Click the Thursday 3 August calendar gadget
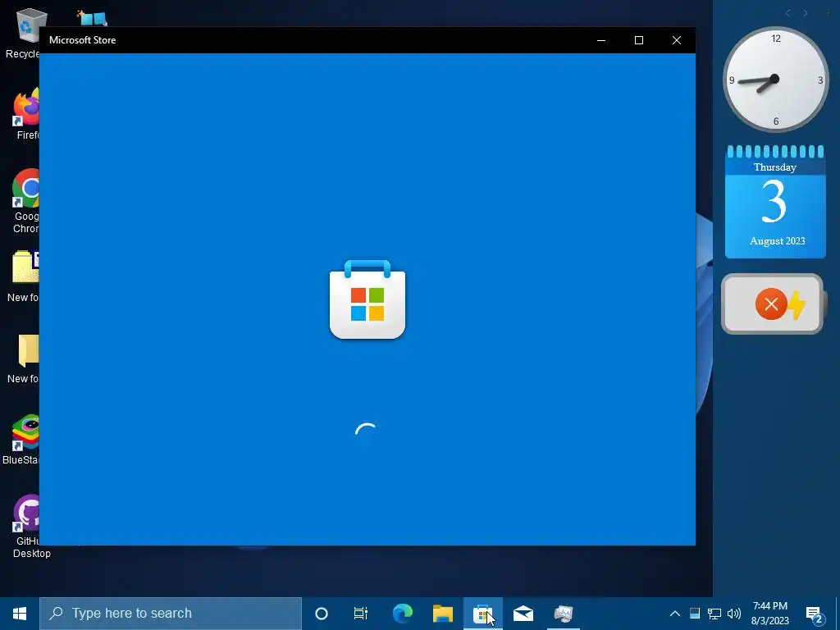This screenshot has width=840, height=630. point(775,202)
